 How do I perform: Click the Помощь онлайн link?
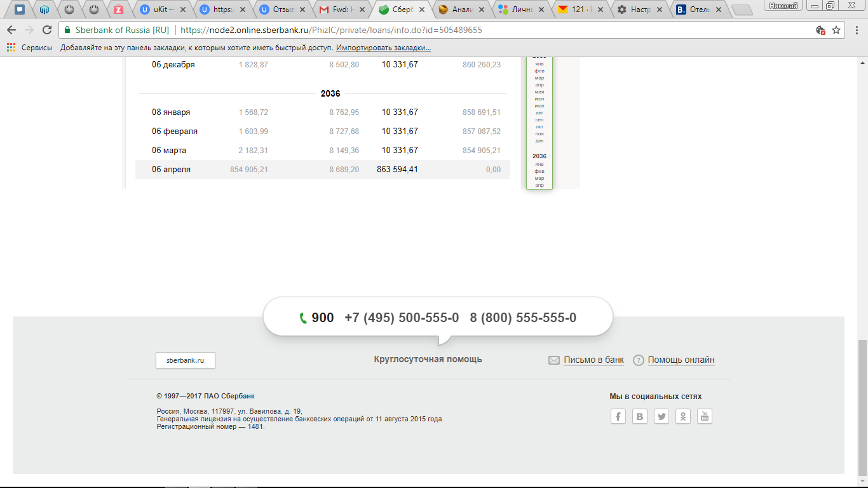tap(681, 360)
